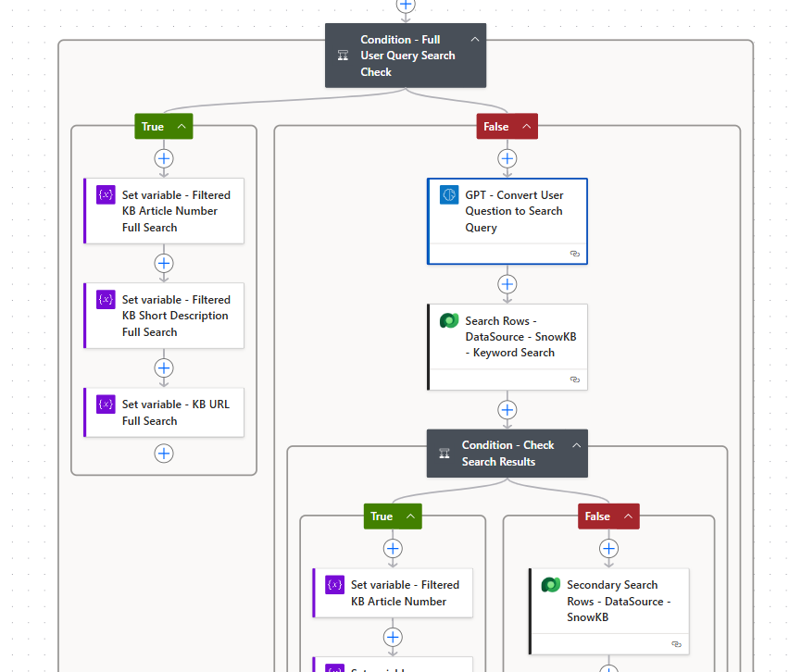Click variable icon on Filtered KB Article Number Full Search
Image resolution: width=789 pixels, height=672 pixels.
(x=106, y=194)
